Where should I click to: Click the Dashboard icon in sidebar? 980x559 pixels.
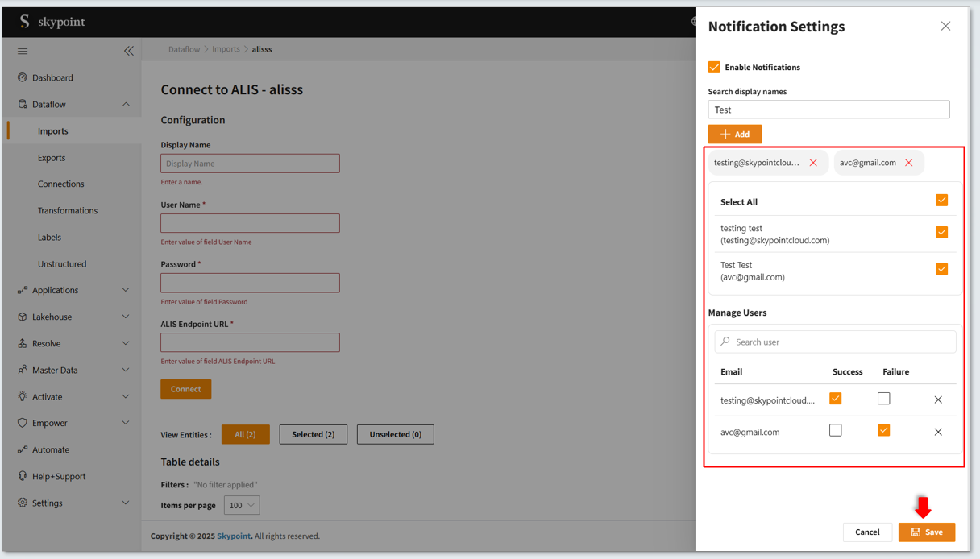(x=23, y=78)
